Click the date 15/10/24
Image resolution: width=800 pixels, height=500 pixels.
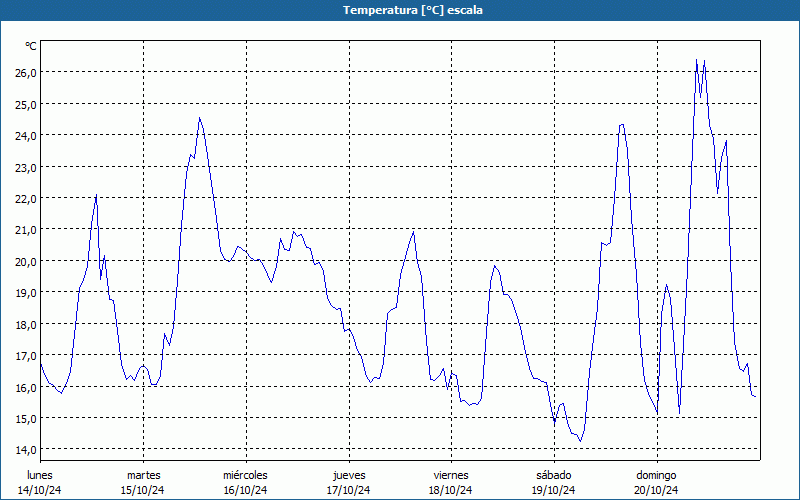coord(143,490)
